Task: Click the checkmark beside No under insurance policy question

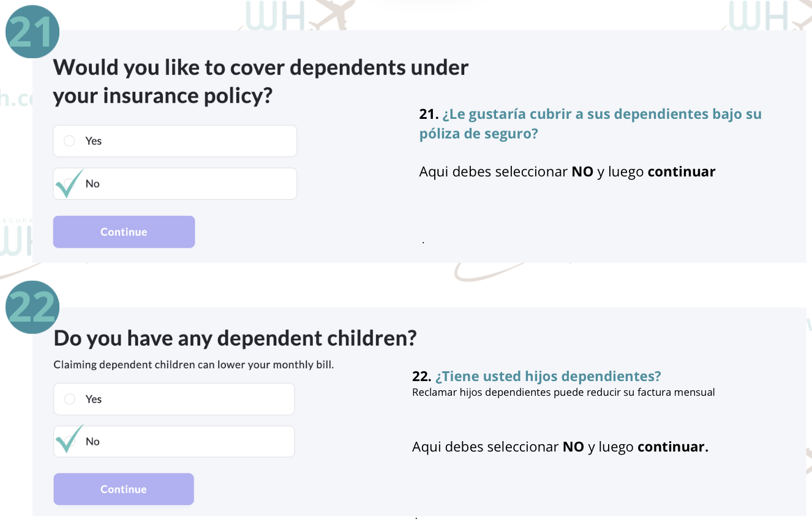Action: pos(69,183)
